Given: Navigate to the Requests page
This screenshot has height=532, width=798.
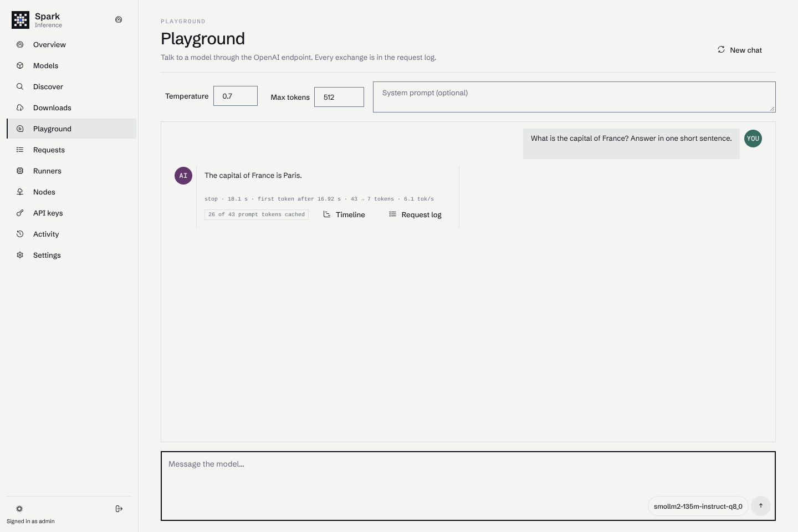Looking at the screenshot, I should coord(71,150).
